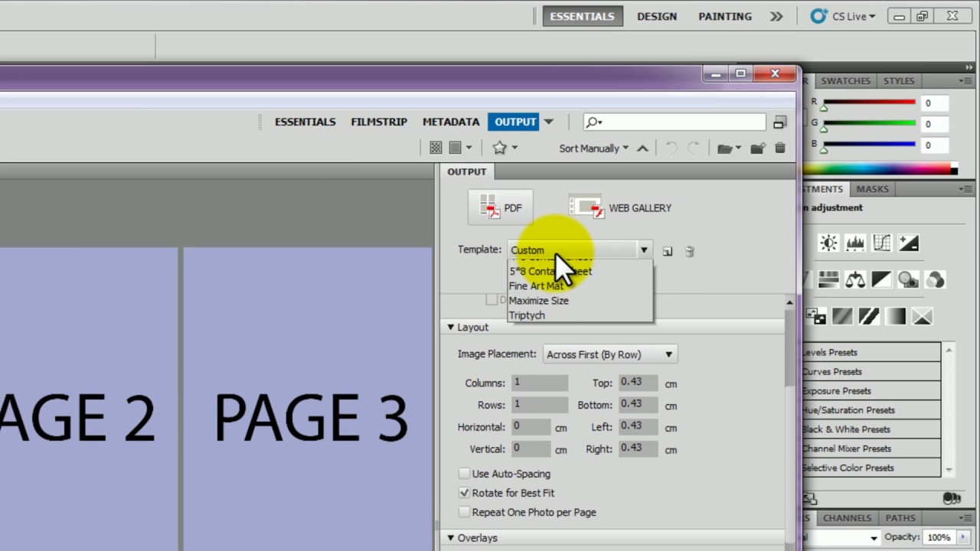Open the star rating filter in Bridge
This screenshot has height=551, width=980.
pyautogui.click(x=505, y=148)
